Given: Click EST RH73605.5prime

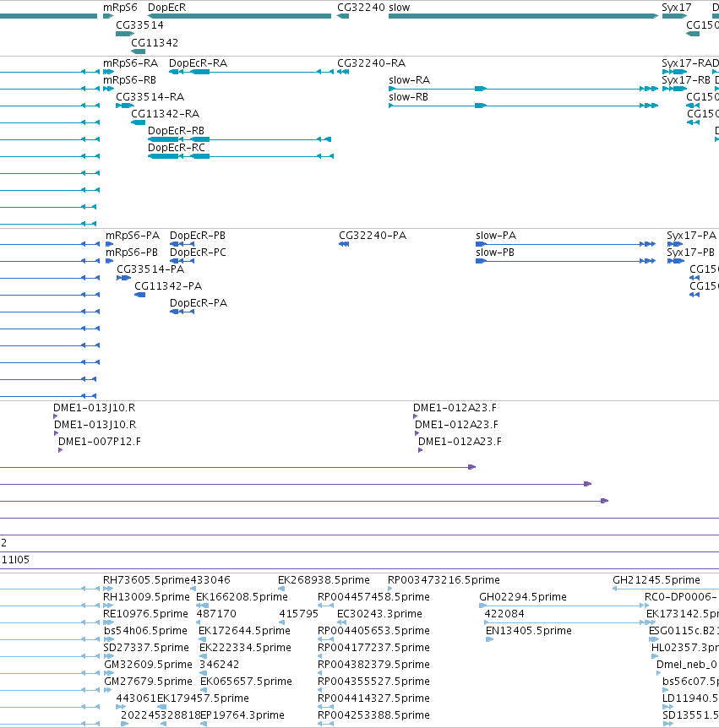Looking at the screenshot, I should pos(146,580).
